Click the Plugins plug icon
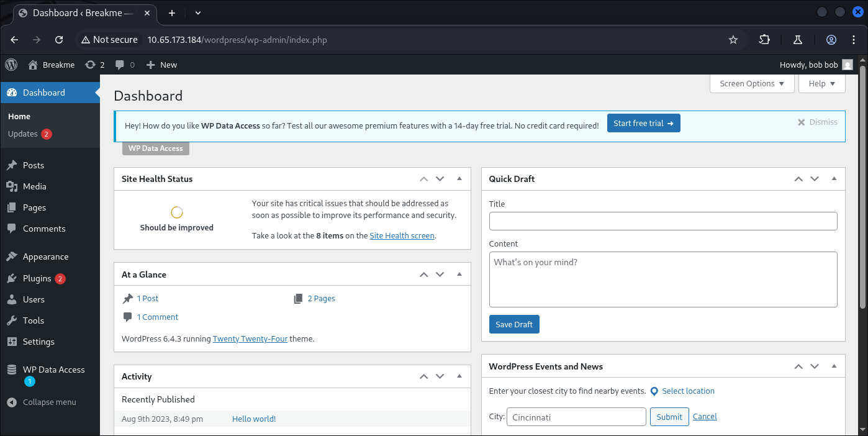 [12, 278]
